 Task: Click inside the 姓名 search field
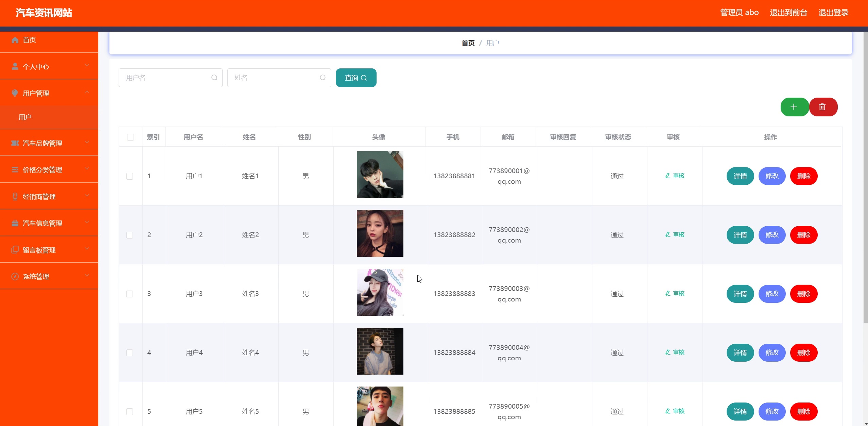point(279,78)
